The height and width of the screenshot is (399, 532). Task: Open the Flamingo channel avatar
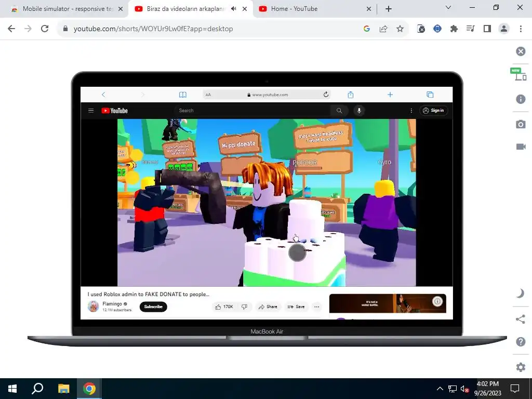(x=93, y=307)
